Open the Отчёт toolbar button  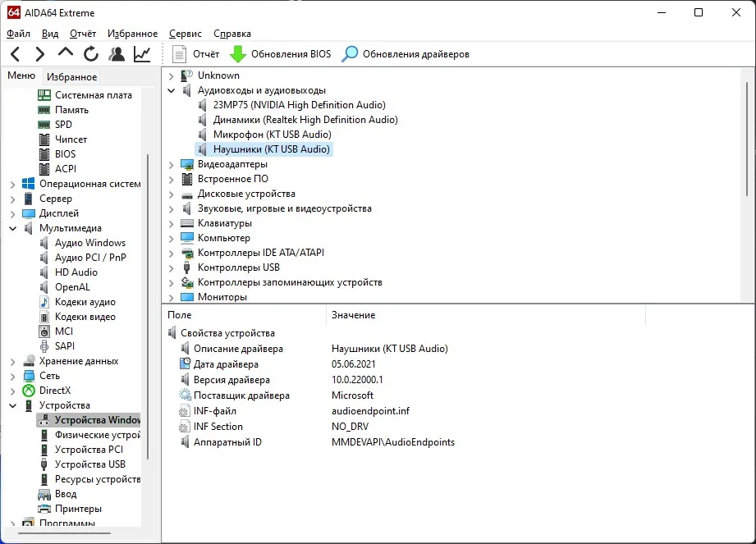coord(195,54)
